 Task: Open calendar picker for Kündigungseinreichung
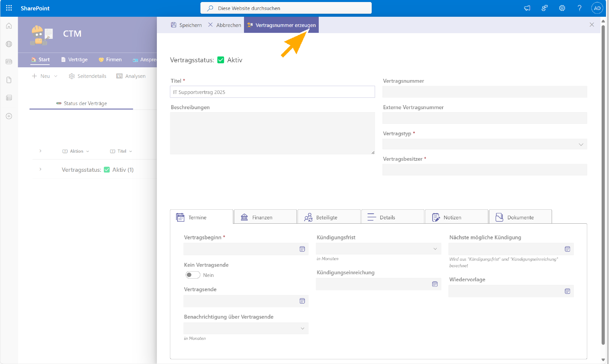435,284
